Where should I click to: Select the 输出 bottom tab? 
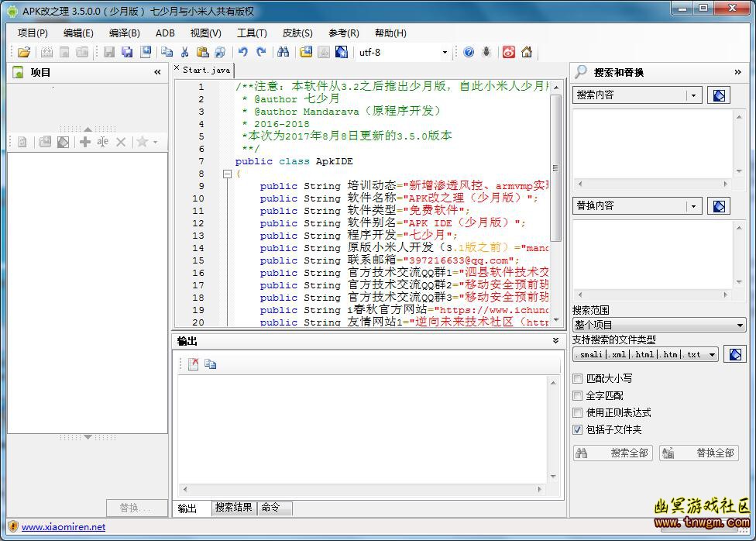click(191, 508)
